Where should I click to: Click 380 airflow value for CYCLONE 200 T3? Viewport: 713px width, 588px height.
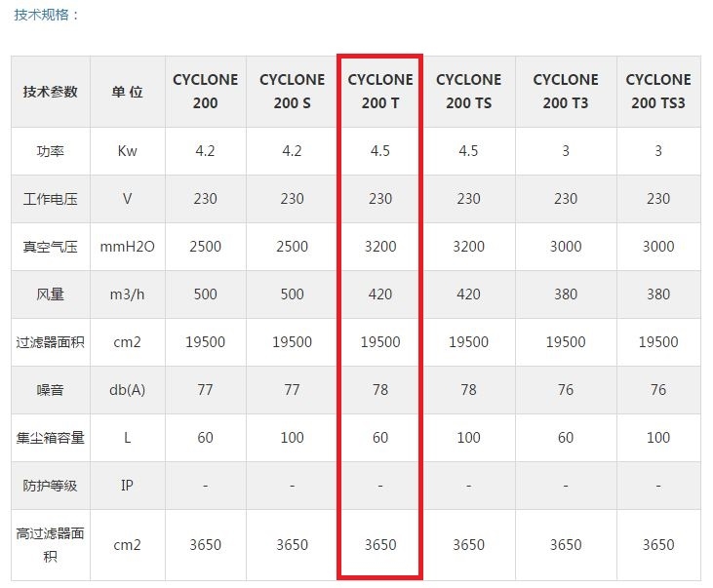tap(566, 294)
